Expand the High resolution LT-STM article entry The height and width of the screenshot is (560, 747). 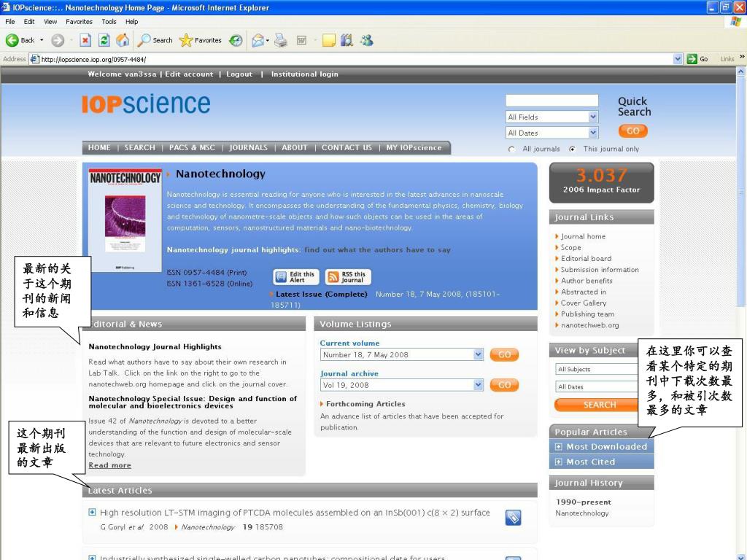pos(92,513)
